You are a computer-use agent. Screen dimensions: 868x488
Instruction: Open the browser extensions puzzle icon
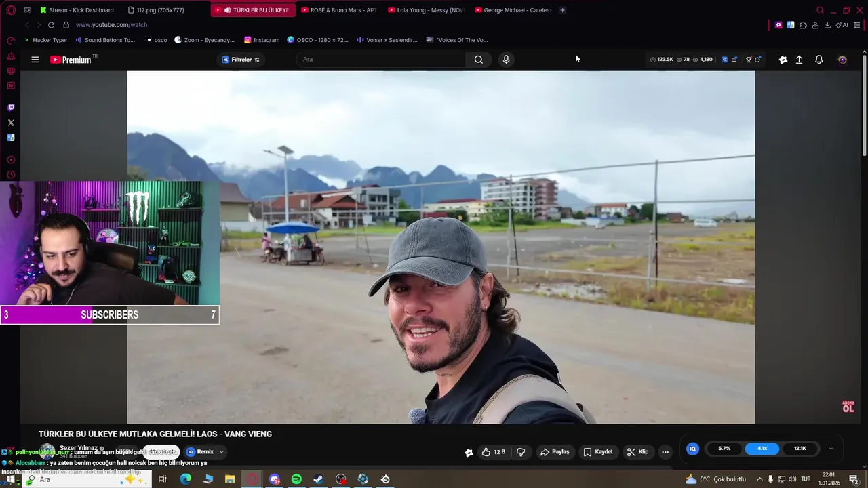pyautogui.click(x=803, y=25)
